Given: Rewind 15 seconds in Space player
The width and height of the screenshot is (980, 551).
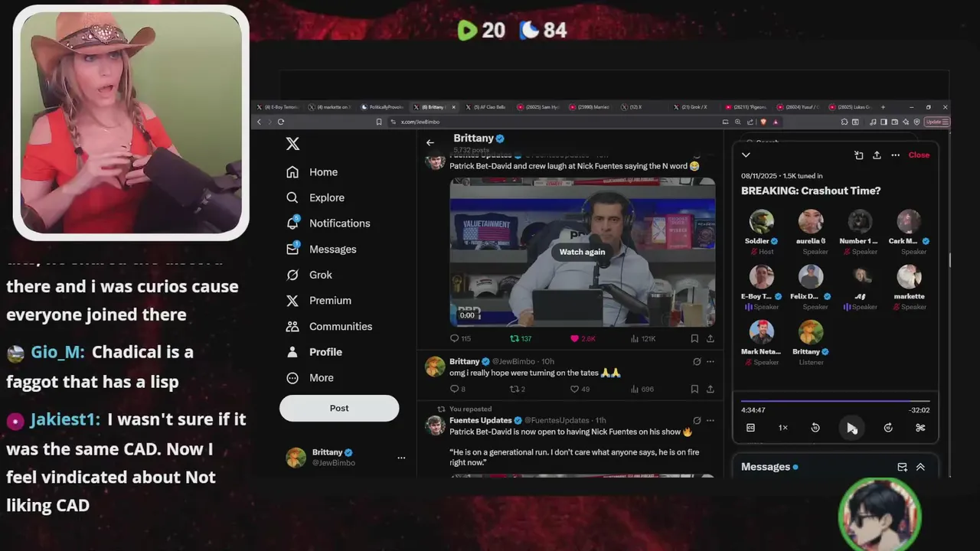Looking at the screenshot, I should point(815,428).
